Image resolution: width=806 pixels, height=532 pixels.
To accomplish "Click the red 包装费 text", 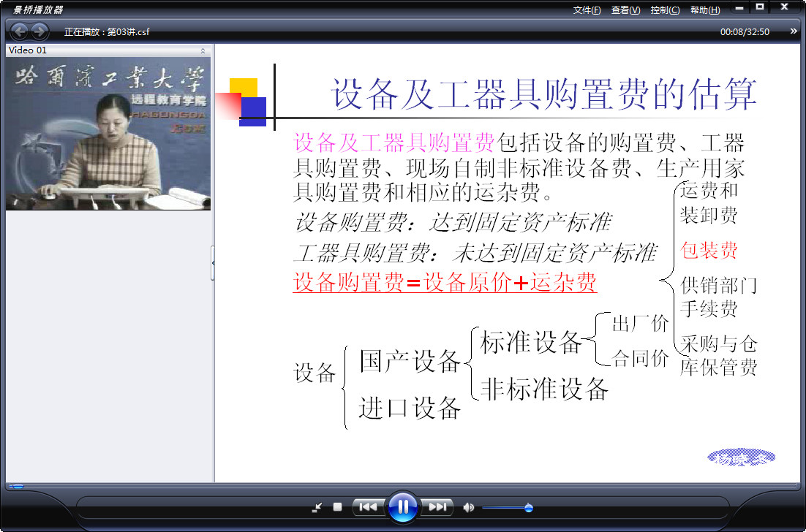I will click(x=708, y=250).
